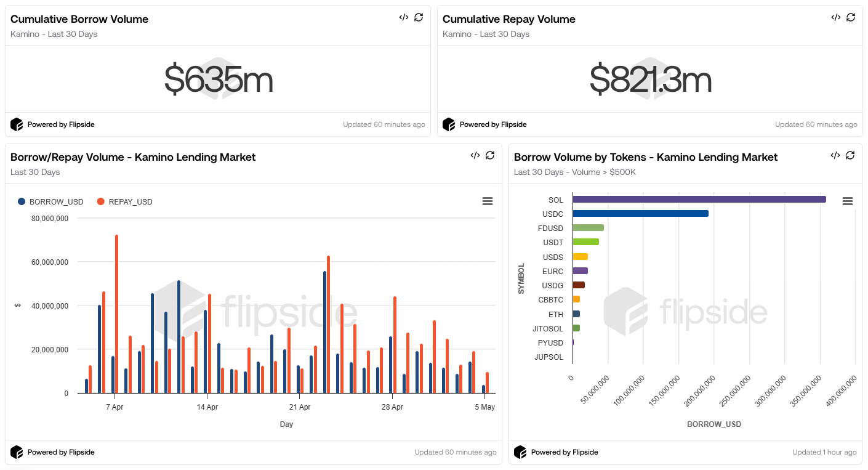Click Powered by Flipside under Cumulative Repay
Screen dimensions: 868x470
click(x=492, y=124)
